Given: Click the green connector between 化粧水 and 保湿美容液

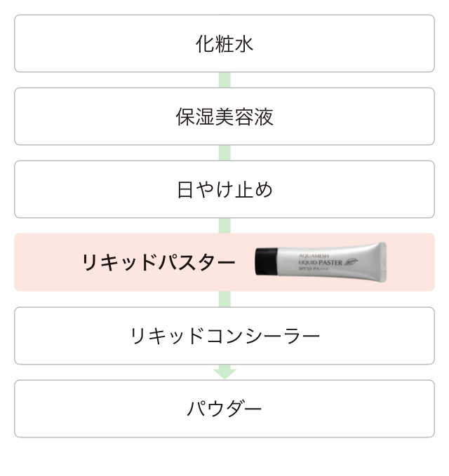Looking at the screenshot, I should (x=224, y=80).
